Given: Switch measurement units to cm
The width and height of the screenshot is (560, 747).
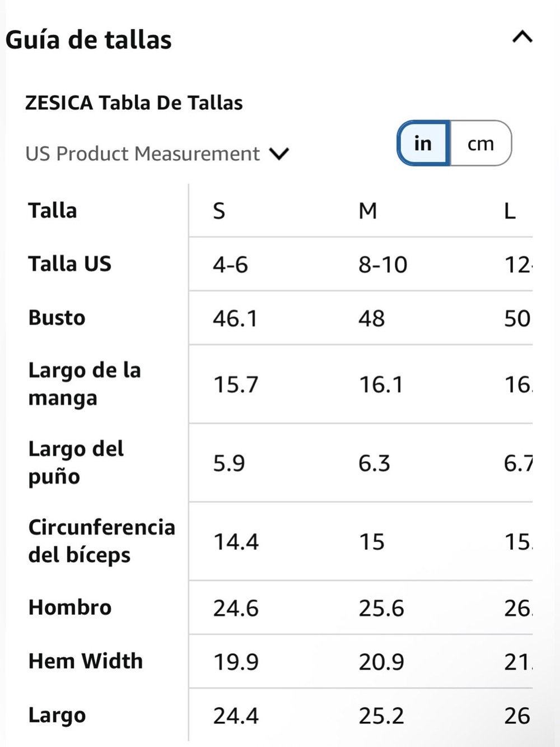Looking at the screenshot, I should (480, 143).
